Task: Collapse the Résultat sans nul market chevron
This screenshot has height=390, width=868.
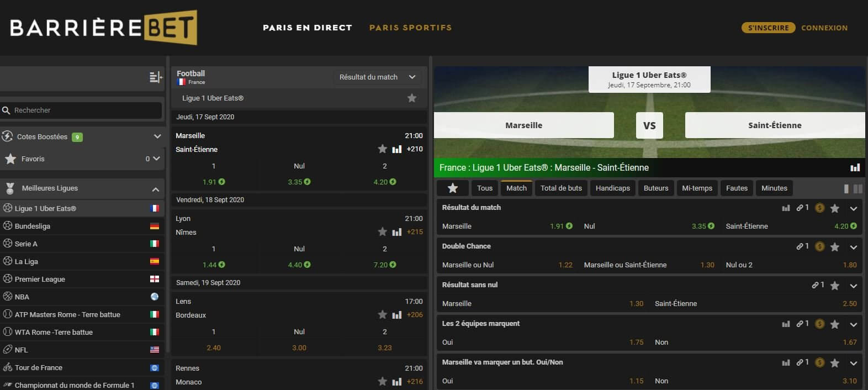Action: [854, 286]
